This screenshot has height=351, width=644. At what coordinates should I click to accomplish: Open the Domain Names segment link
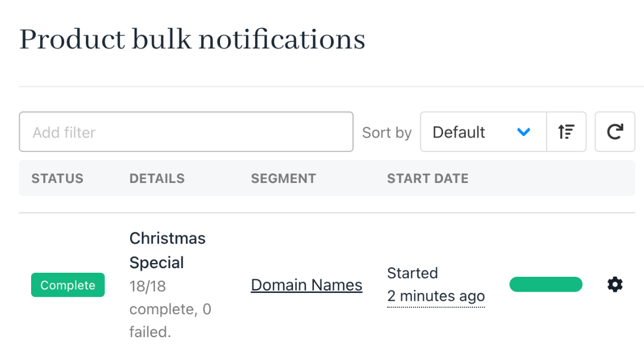point(306,285)
